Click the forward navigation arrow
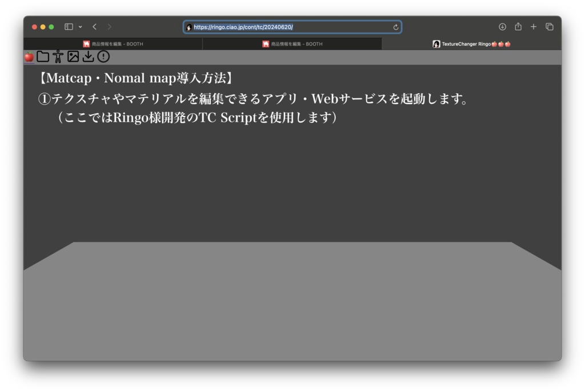The width and height of the screenshot is (585, 392). [x=109, y=26]
